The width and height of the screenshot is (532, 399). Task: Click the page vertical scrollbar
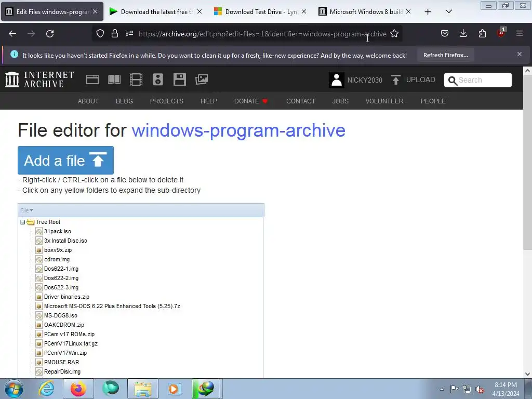click(x=527, y=163)
